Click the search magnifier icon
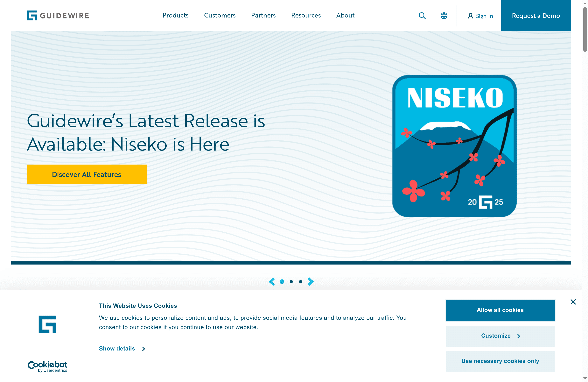This screenshot has height=382, width=588. (422, 16)
